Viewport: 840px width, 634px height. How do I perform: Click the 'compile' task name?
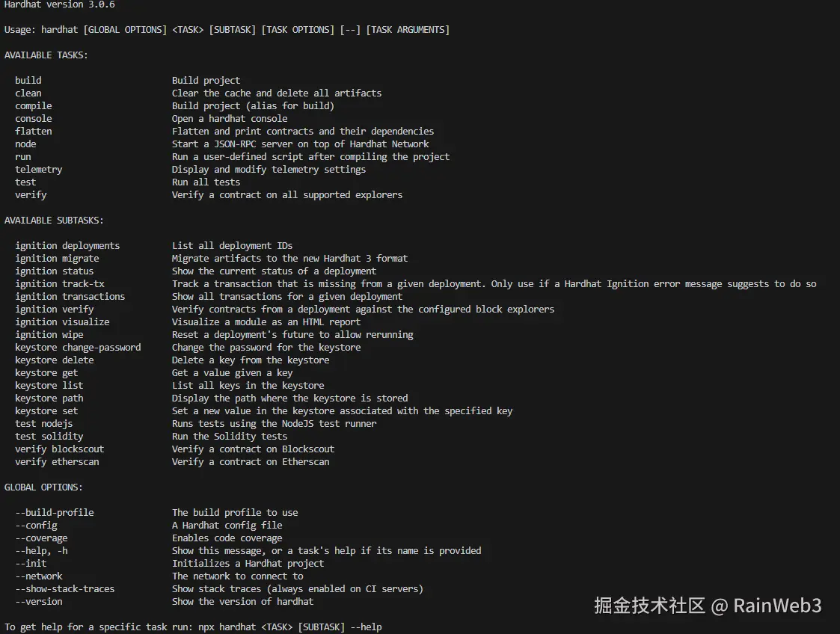point(34,105)
